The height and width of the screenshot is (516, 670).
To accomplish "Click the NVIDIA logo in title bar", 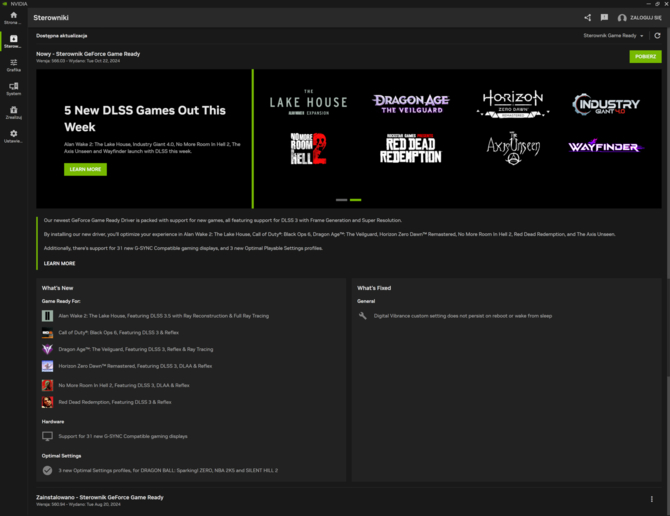I will tap(5, 3).
